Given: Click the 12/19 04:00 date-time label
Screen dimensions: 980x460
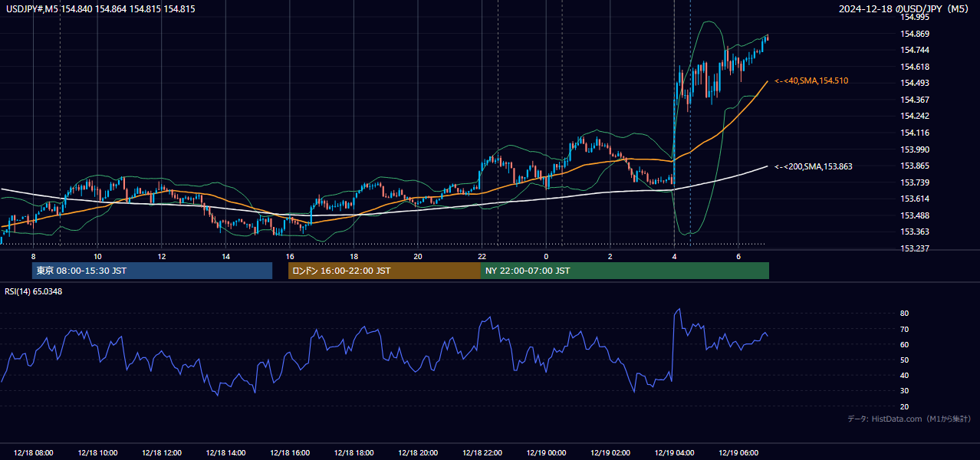Looking at the screenshot, I should (x=674, y=453).
